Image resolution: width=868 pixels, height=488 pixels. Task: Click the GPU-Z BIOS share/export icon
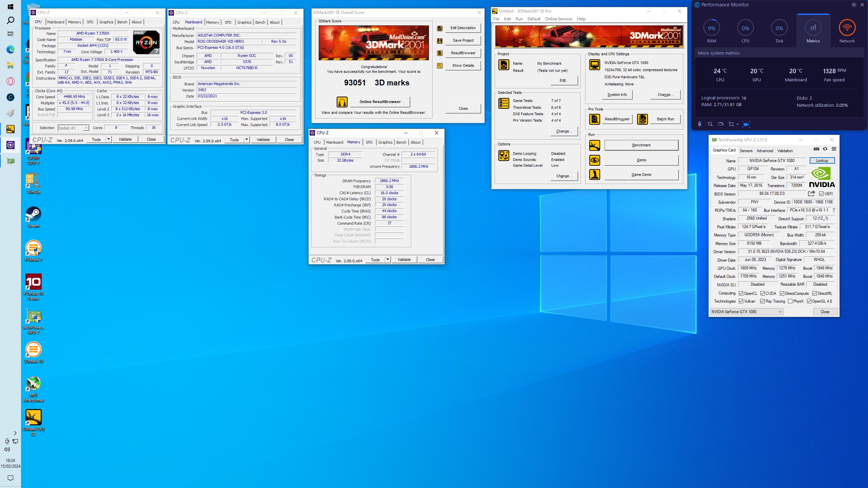coord(811,194)
